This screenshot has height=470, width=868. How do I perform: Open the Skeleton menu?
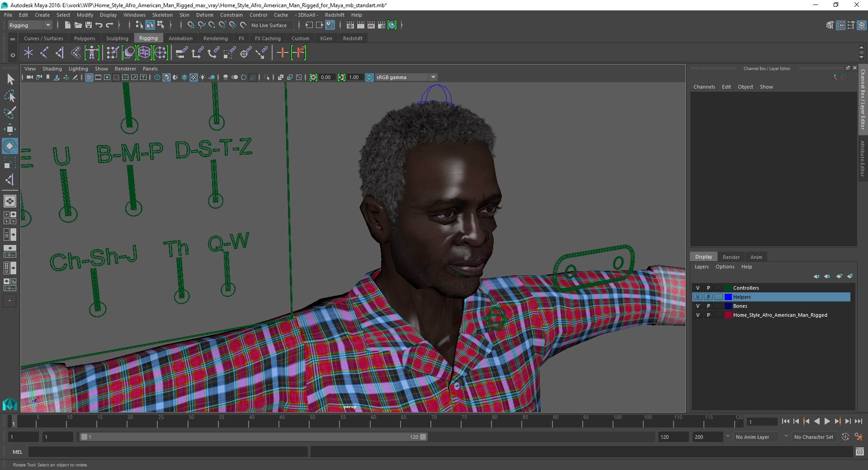pyautogui.click(x=162, y=15)
